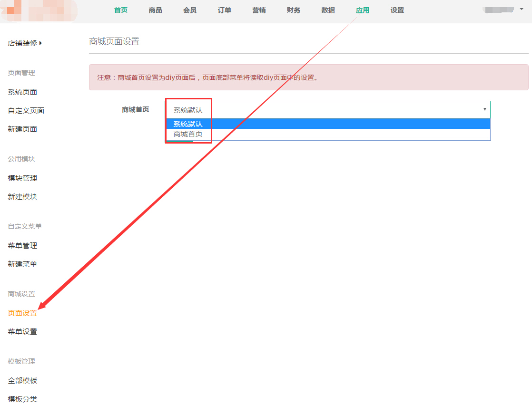Open 页面设置 under 商城设置
The width and height of the screenshot is (532, 405).
pyautogui.click(x=22, y=313)
